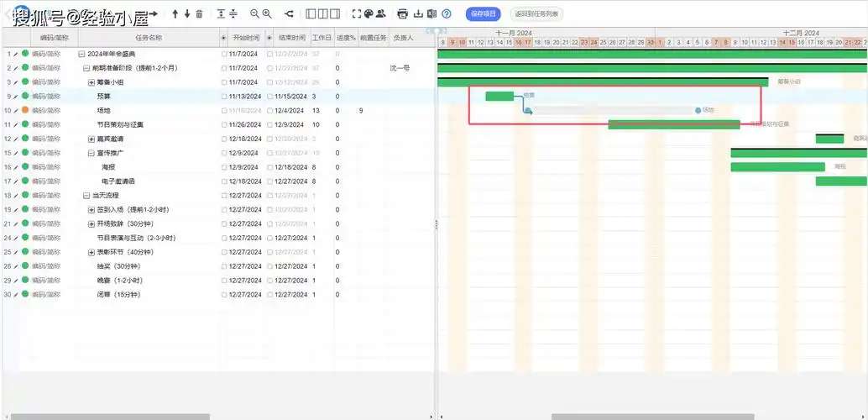Viewport: 868px width, 420px height.
Task: Collapse the 宣传推广 task group
Action: coord(92,153)
